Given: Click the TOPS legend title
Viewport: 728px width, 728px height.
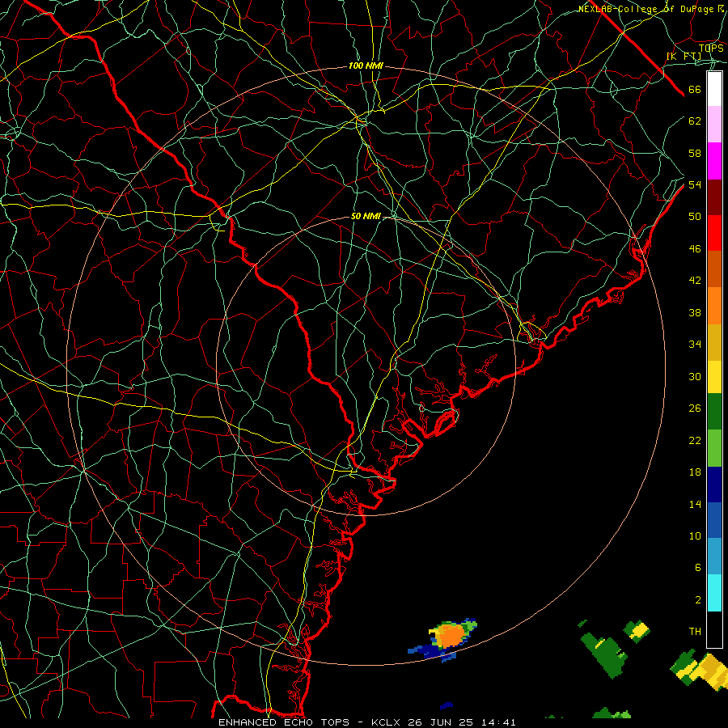Looking at the screenshot, I should [x=711, y=48].
